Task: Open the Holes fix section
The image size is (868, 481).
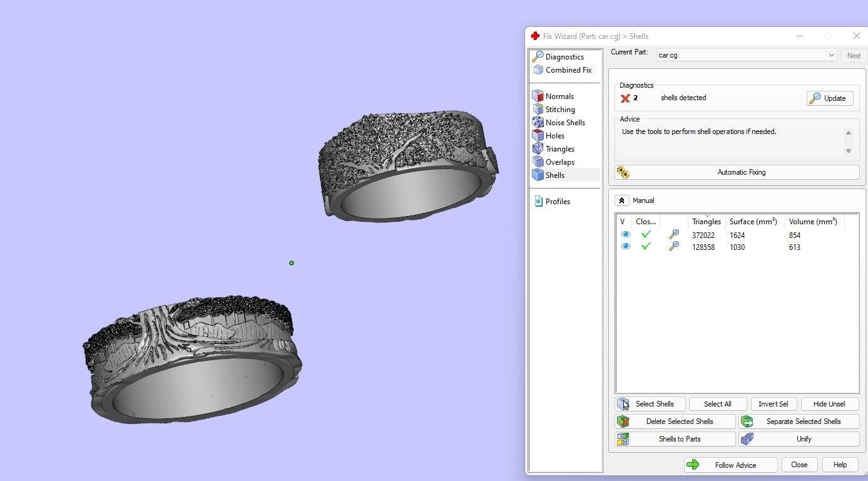Action: 549,136
